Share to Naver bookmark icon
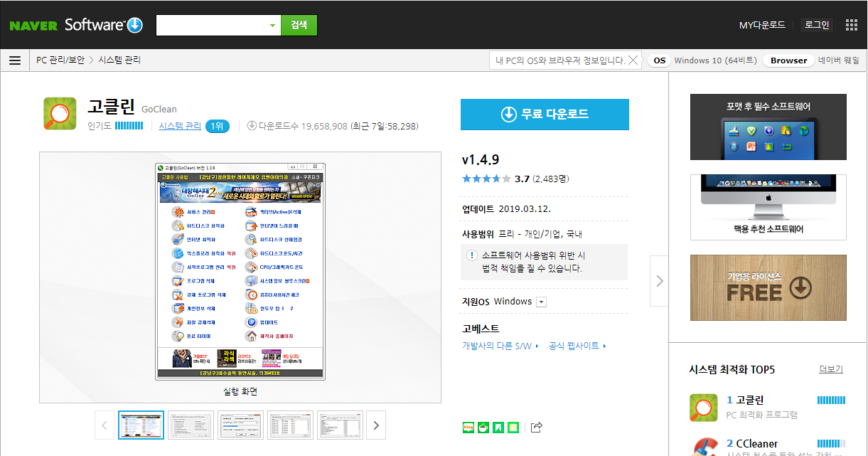The height and width of the screenshot is (456, 868). click(x=498, y=428)
